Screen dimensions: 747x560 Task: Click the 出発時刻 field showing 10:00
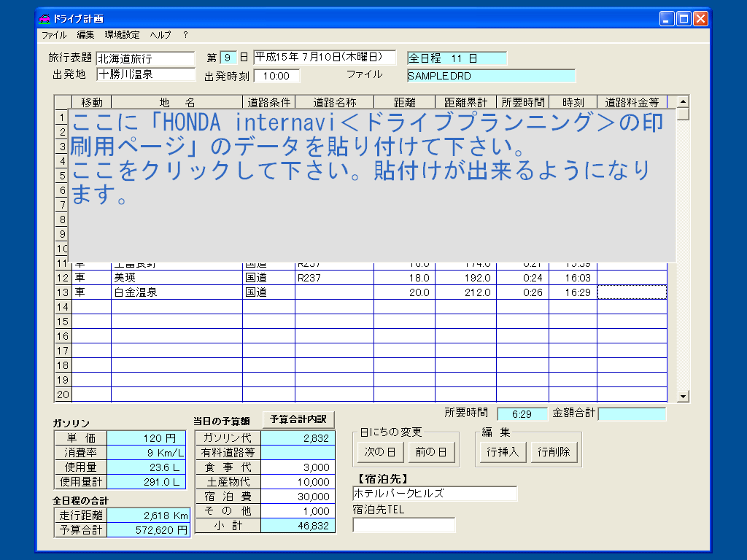(276, 76)
